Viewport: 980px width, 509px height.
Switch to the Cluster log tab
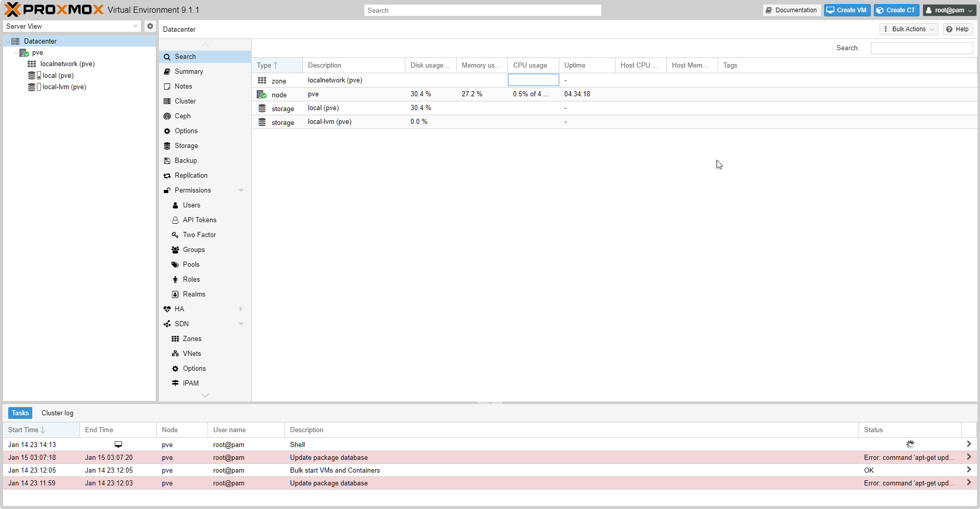[x=57, y=413]
